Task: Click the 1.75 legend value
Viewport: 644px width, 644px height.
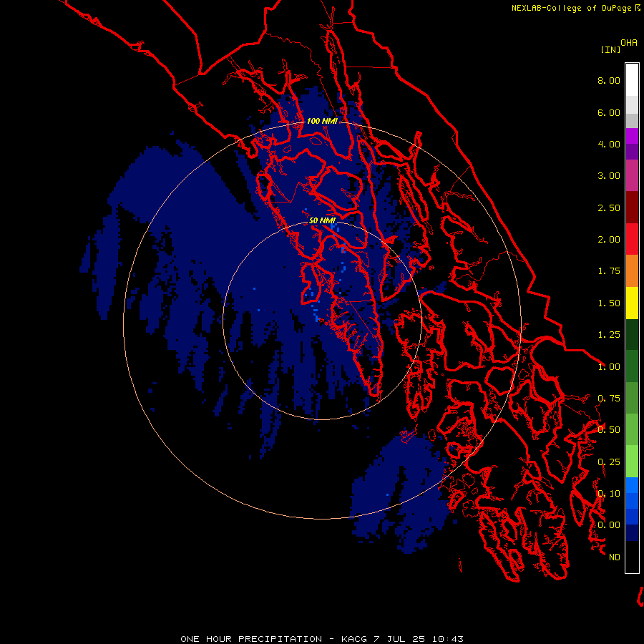Action: coord(609,271)
